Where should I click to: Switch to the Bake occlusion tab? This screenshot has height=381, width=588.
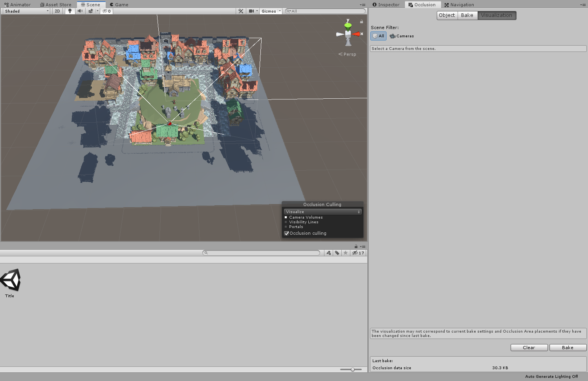coord(467,15)
